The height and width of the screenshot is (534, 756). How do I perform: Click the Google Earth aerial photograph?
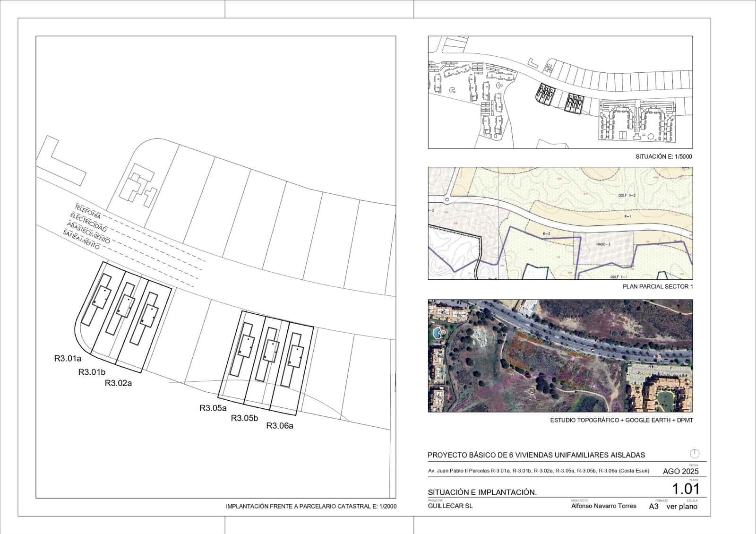click(x=560, y=356)
